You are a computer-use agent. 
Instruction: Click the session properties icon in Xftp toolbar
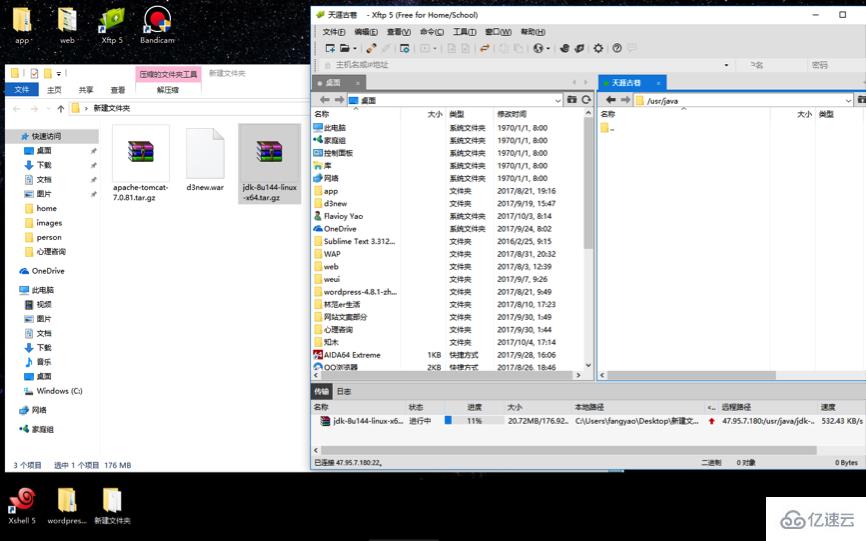[404, 49]
